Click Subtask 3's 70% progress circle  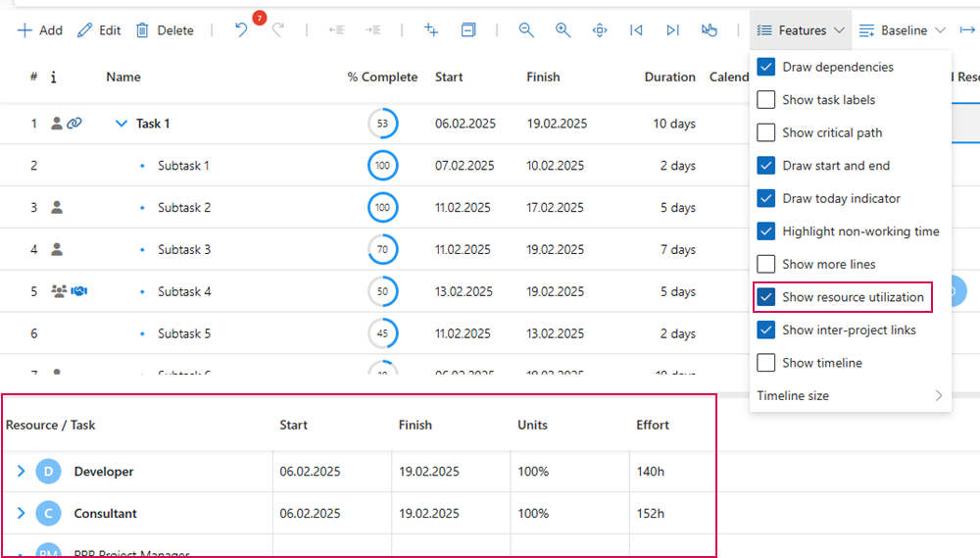382,250
